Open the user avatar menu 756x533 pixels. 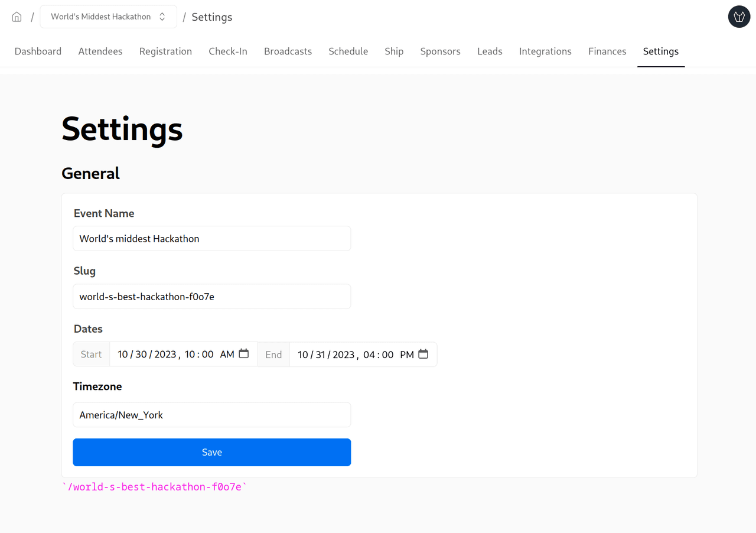[x=739, y=17]
